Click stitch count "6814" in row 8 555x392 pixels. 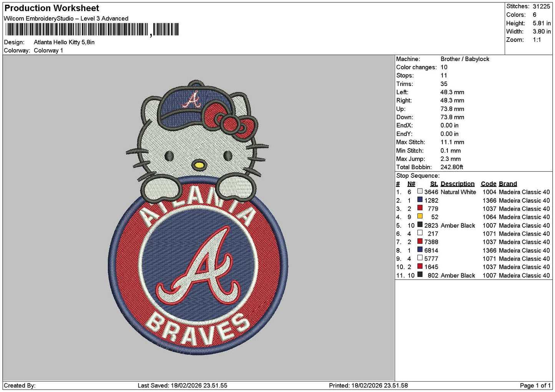431,250
